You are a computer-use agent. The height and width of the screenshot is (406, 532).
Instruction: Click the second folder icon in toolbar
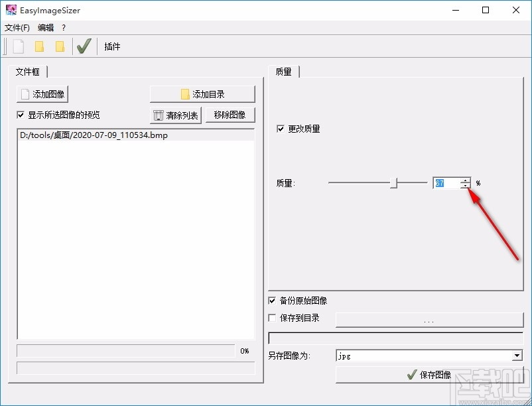coord(60,46)
